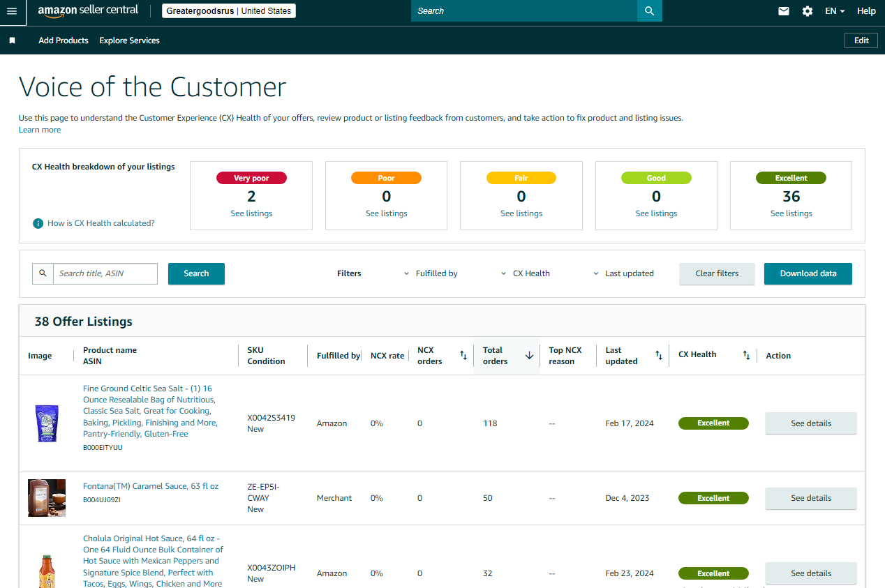Open Add Products menu item
Image resolution: width=885 pixels, height=588 pixels.
64,40
